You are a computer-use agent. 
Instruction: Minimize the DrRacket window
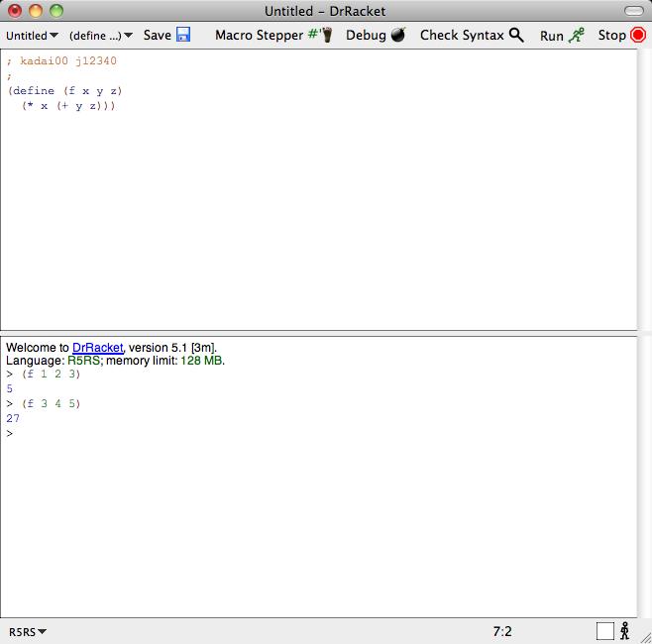(36, 11)
